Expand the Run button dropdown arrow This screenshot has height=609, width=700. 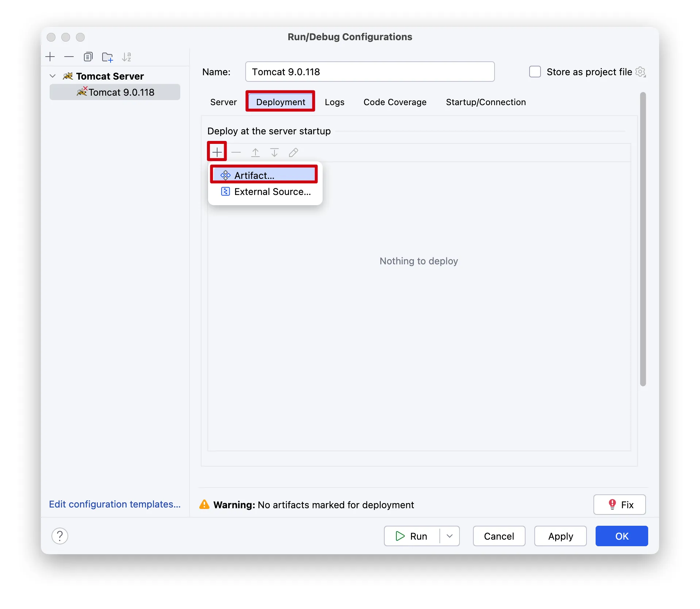pyautogui.click(x=450, y=536)
